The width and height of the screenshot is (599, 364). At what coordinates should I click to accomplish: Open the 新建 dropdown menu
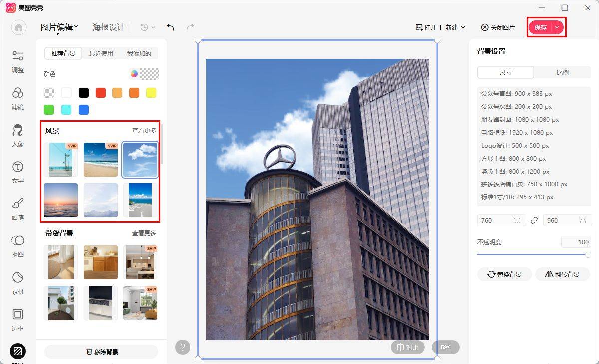pyautogui.click(x=455, y=28)
